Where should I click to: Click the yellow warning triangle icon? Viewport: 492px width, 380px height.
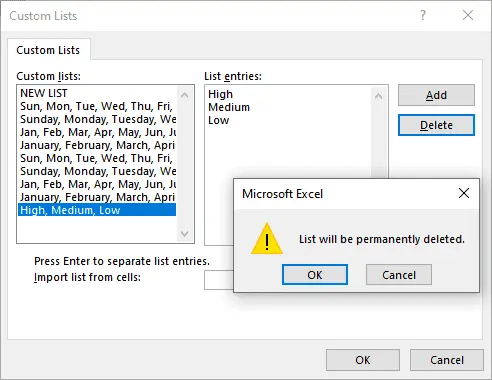point(267,239)
